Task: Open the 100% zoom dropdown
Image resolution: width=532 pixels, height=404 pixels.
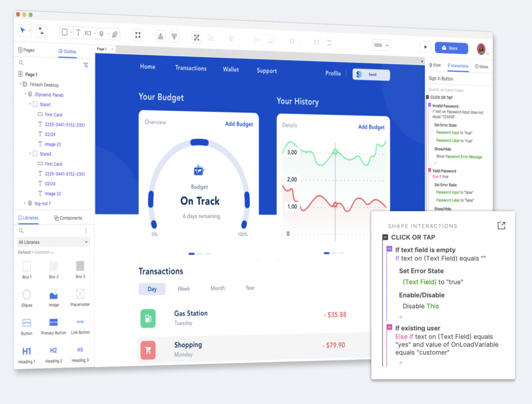Action: coord(381,46)
